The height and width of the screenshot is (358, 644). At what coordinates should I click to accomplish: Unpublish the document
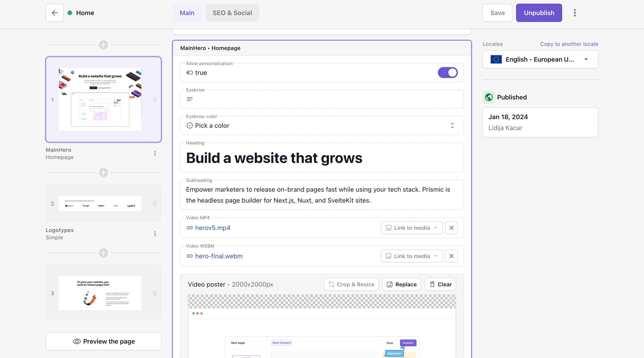click(x=539, y=13)
